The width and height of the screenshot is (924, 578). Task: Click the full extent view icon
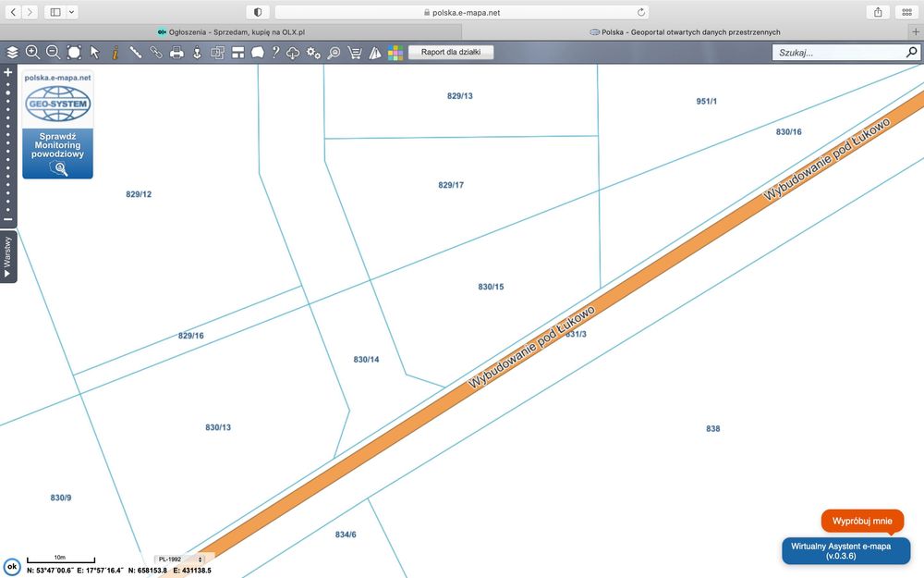[74, 53]
